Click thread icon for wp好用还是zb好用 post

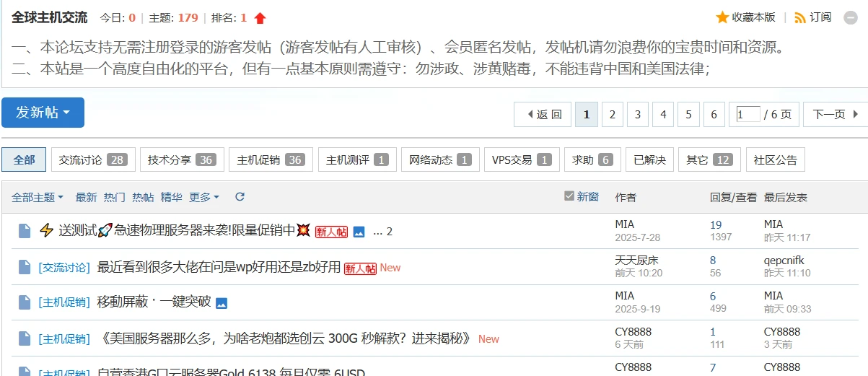(x=25, y=268)
